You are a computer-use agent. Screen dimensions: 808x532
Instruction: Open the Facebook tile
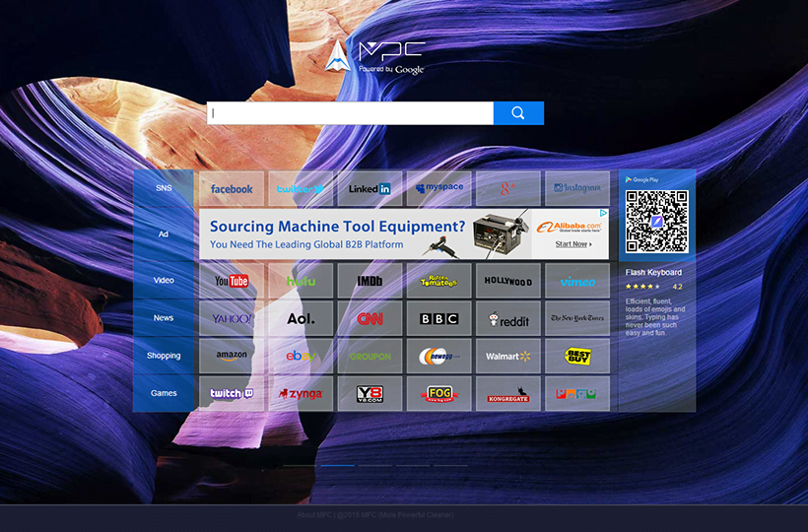(x=232, y=188)
